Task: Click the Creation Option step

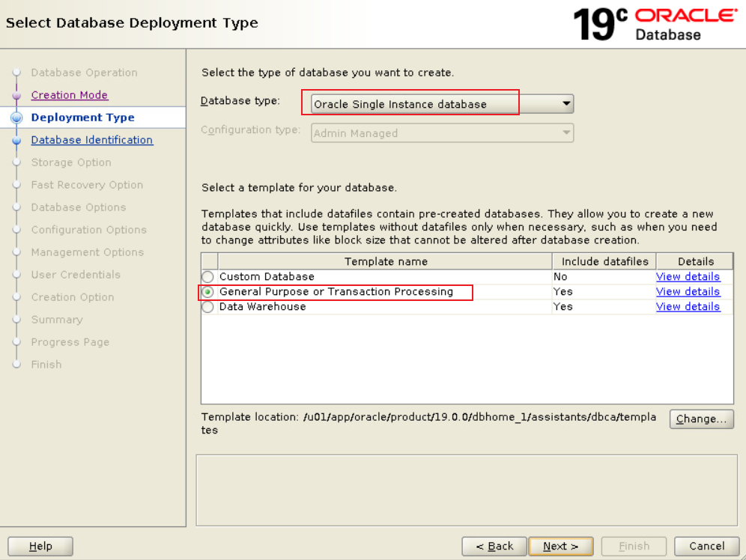Action: (x=73, y=297)
